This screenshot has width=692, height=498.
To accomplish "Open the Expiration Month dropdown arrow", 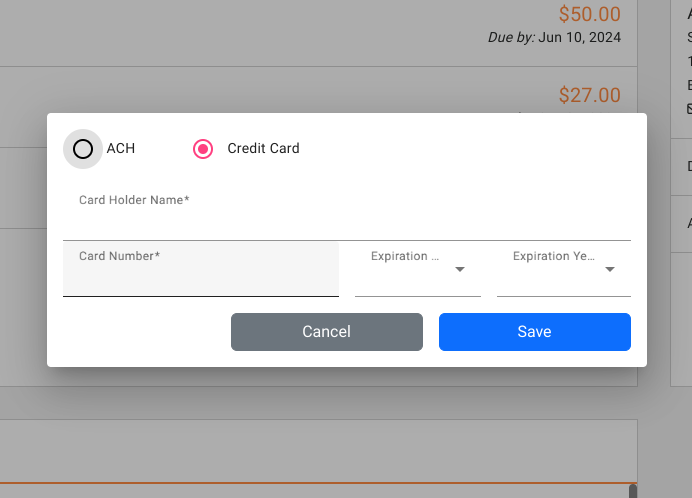I will [x=460, y=269].
